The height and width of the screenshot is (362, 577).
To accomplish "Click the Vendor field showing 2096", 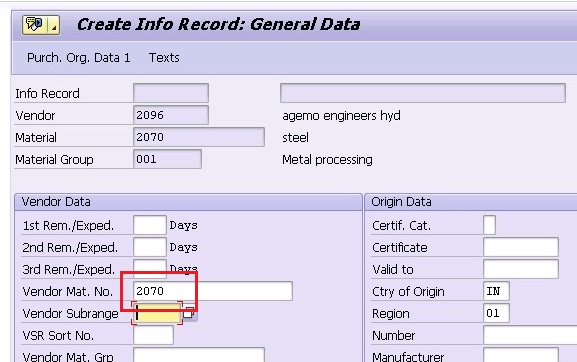I will tap(171, 115).
